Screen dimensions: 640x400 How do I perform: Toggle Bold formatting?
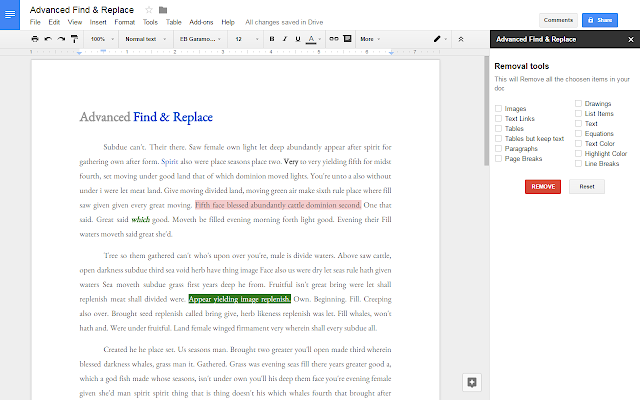[271, 39]
